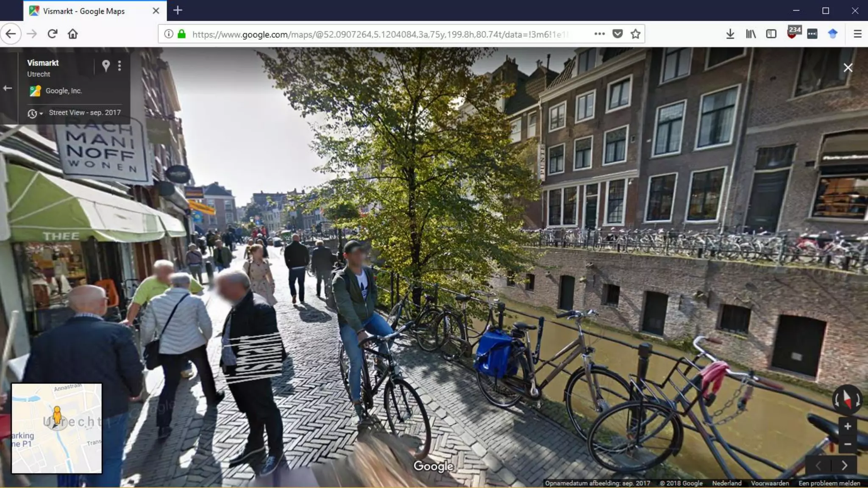The height and width of the screenshot is (488, 868).
Task: Bookmark this page with the star icon
Action: coord(635,34)
